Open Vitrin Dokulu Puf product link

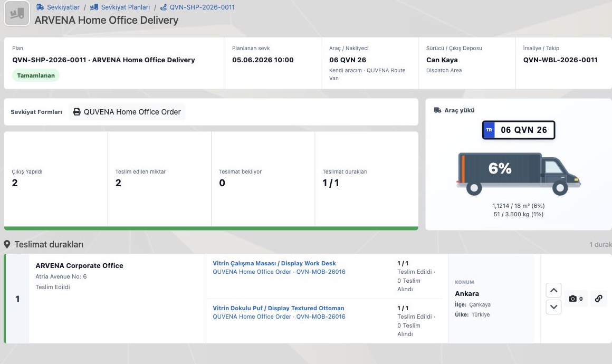[278, 308]
